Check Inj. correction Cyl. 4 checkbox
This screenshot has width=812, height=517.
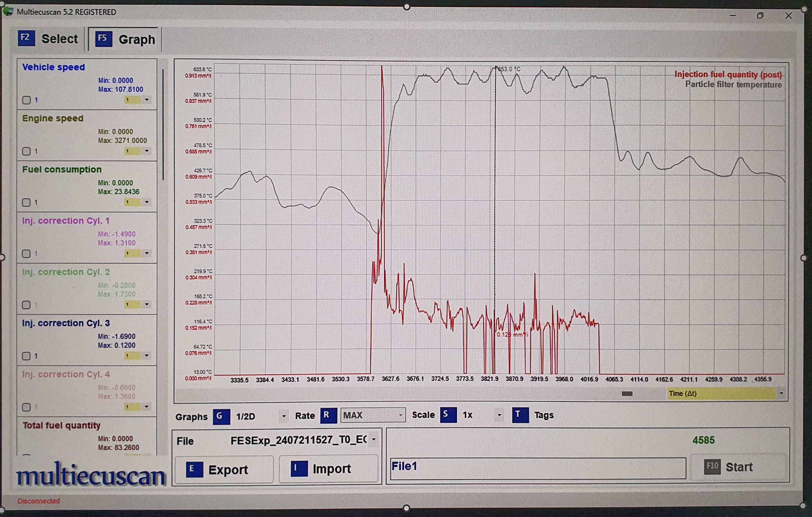pyautogui.click(x=26, y=407)
